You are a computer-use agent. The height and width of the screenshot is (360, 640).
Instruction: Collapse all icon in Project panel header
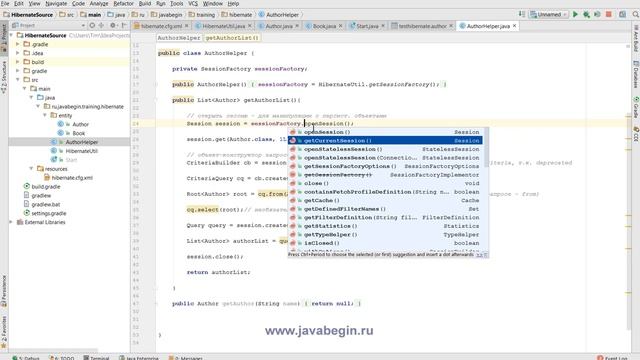[x=101, y=25]
